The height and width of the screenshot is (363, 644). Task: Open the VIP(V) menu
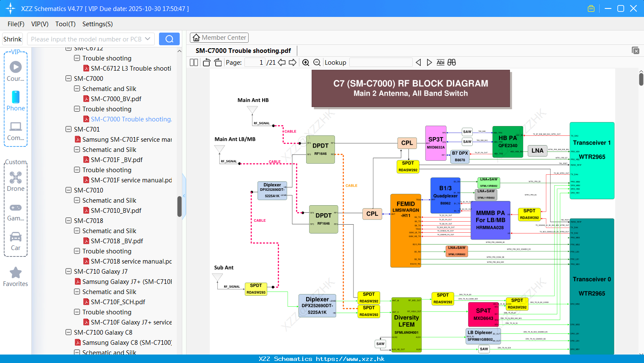tap(40, 24)
